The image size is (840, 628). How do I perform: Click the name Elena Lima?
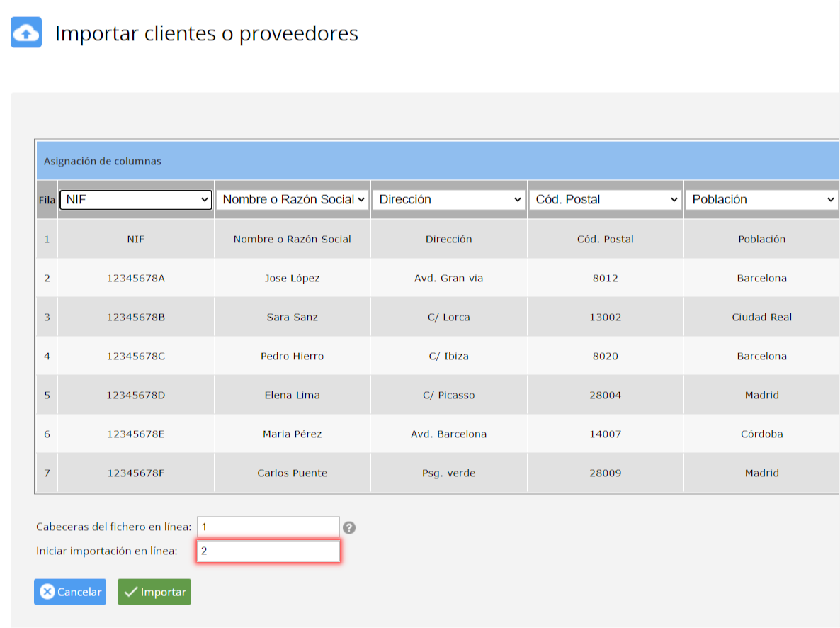(293, 396)
